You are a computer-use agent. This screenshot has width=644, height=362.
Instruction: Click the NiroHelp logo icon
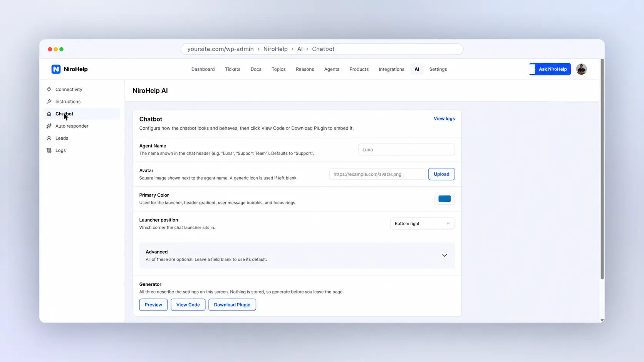[x=56, y=69]
